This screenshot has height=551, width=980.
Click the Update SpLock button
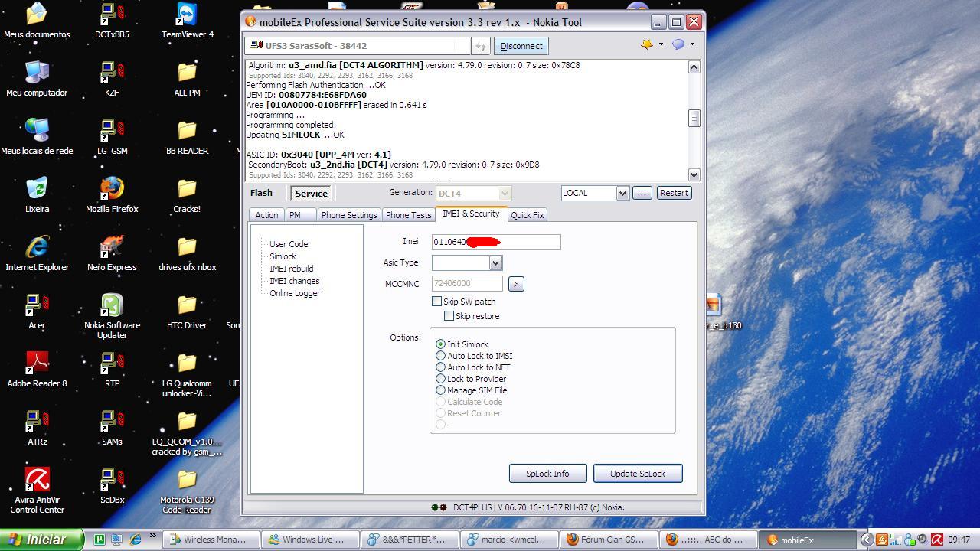tap(638, 474)
